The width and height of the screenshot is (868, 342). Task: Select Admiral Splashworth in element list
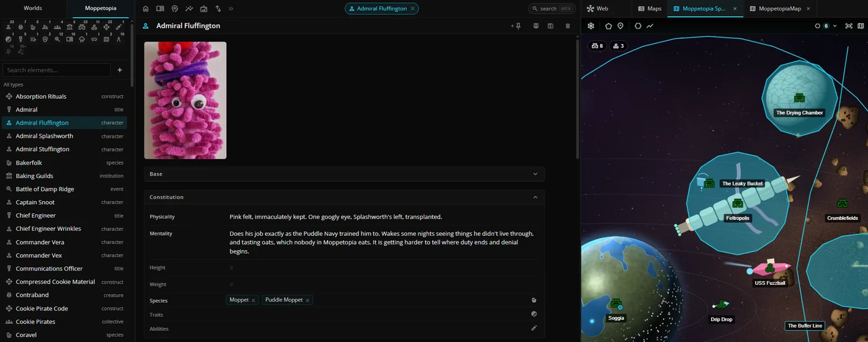pos(64,136)
